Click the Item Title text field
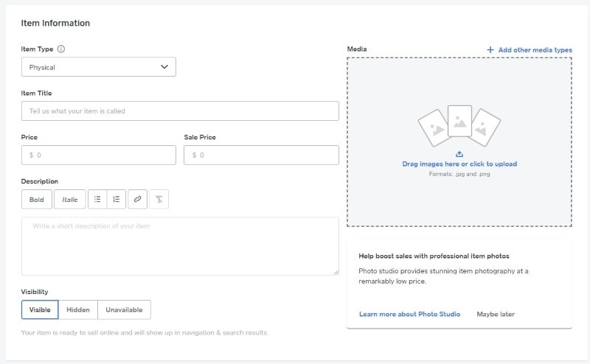Image resolution: width=590 pixels, height=364 pixels. click(x=180, y=111)
